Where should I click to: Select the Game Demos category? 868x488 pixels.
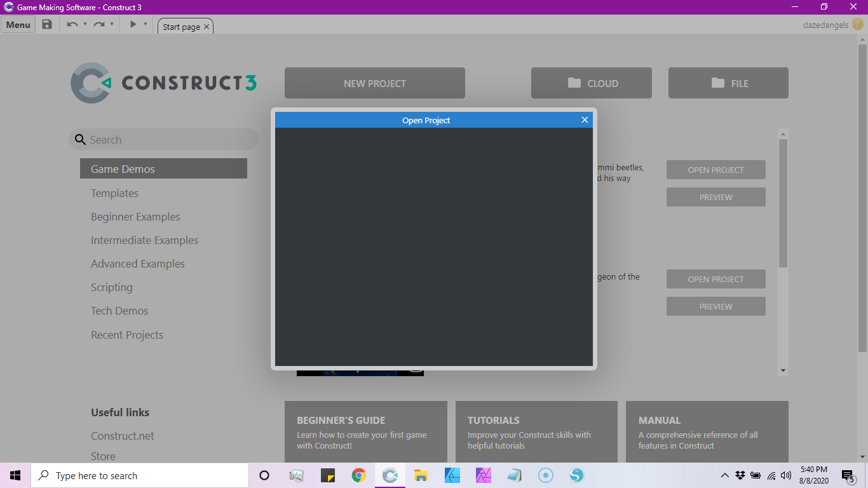coord(163,169)
